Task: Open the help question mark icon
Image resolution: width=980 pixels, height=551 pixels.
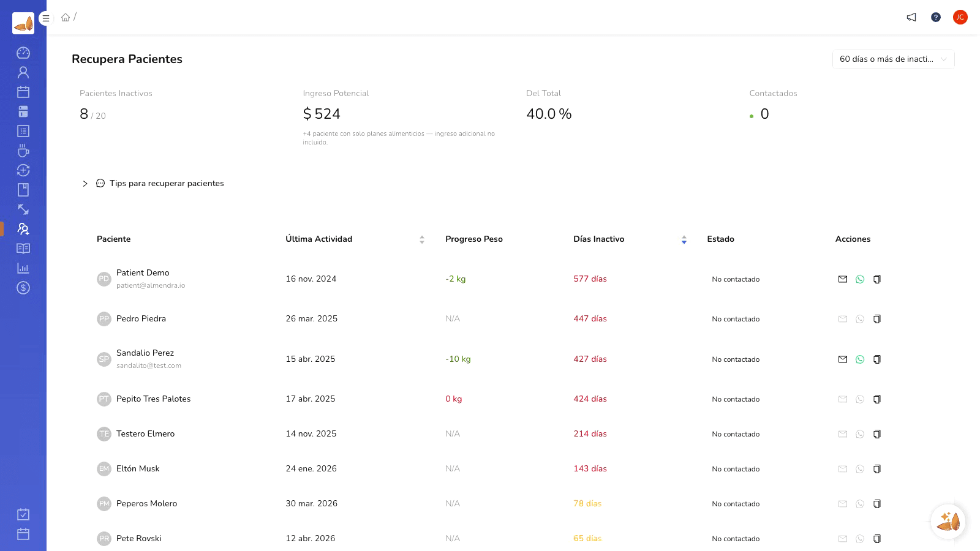Action: [936, 17]
